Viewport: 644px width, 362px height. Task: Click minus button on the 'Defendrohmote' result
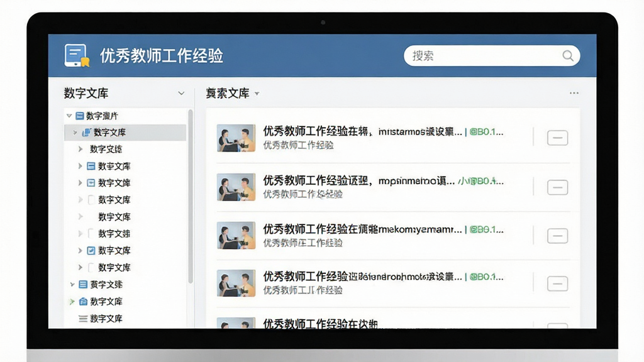(557, 283)
